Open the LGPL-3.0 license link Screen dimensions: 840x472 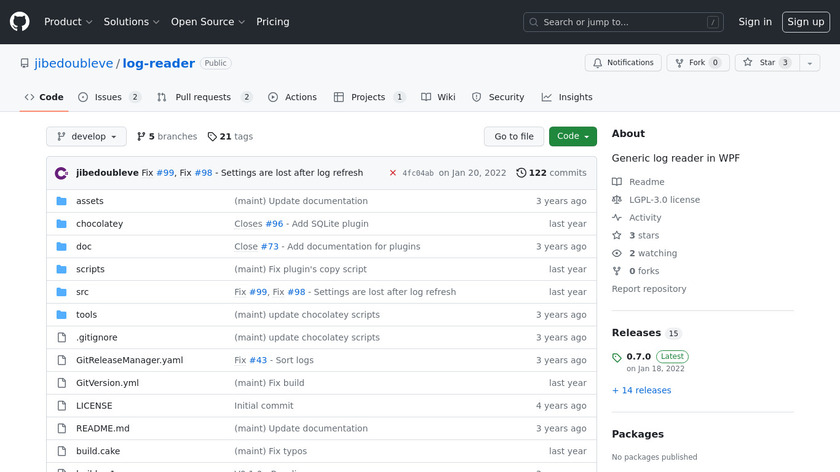tap(664, 200)
